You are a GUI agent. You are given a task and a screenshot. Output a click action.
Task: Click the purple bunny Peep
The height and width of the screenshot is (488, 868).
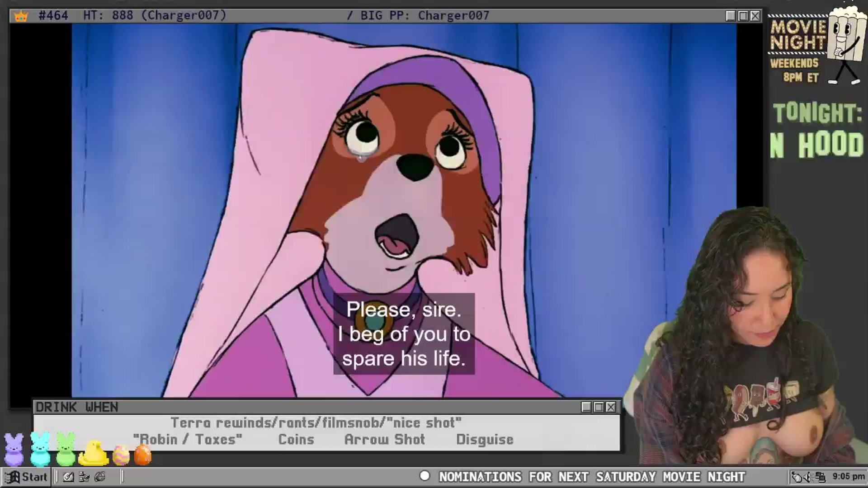pos(14,449)
